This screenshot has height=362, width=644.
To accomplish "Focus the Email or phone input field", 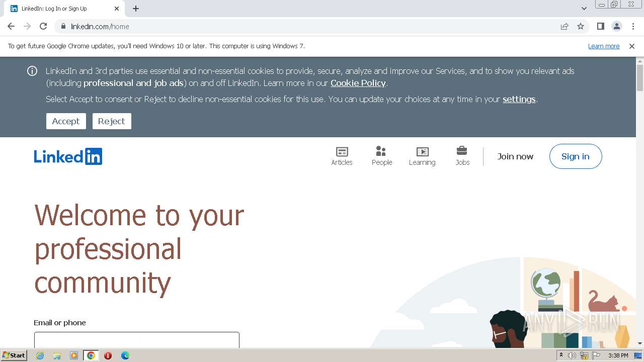I will tap(137, 339).
